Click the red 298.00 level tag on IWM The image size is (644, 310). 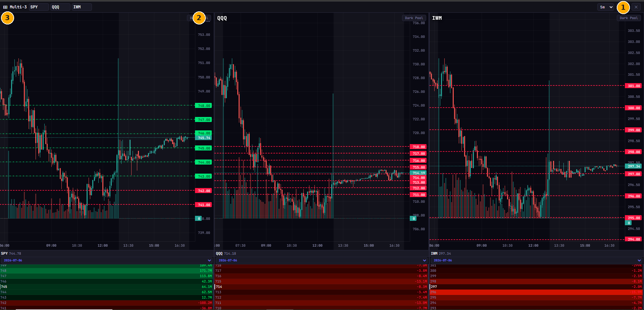(x=634, y=152)
